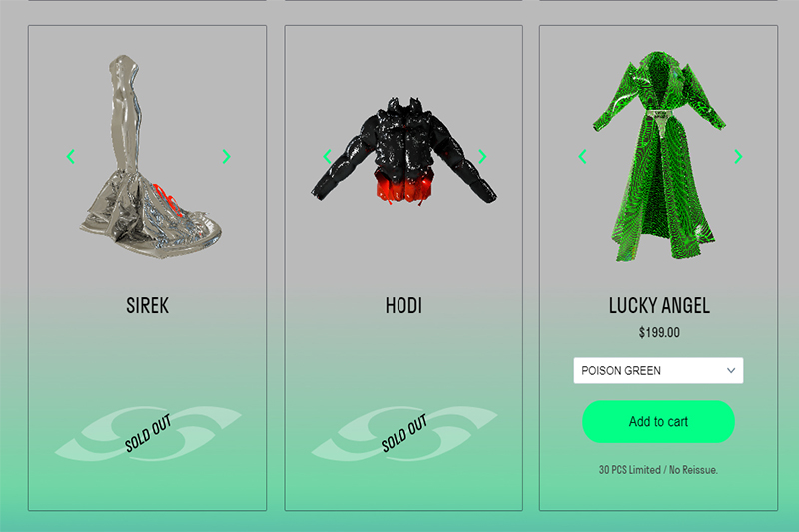Add LUCKY ANGEL to cart
799x532 pixels.
point(658,421)
